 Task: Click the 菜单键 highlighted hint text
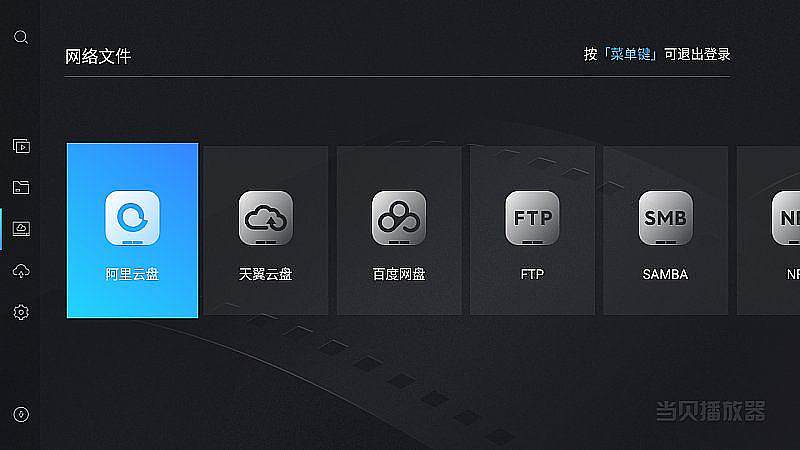point(631,54)
